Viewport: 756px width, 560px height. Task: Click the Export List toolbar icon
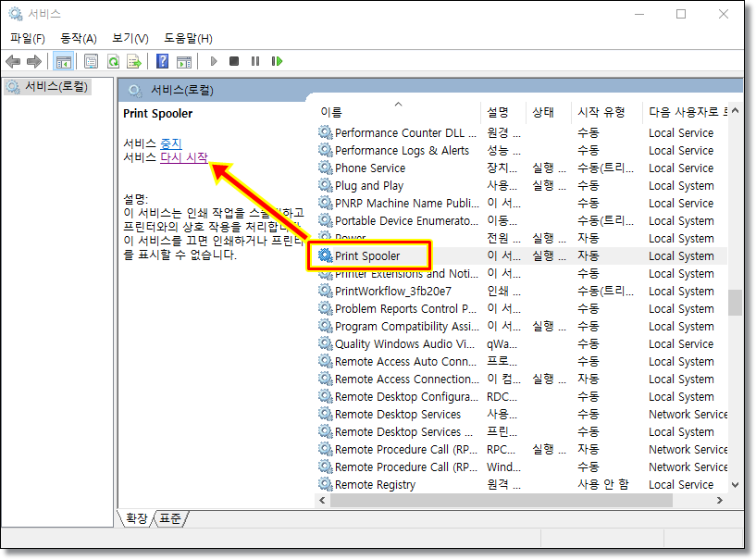coord(134,61)
